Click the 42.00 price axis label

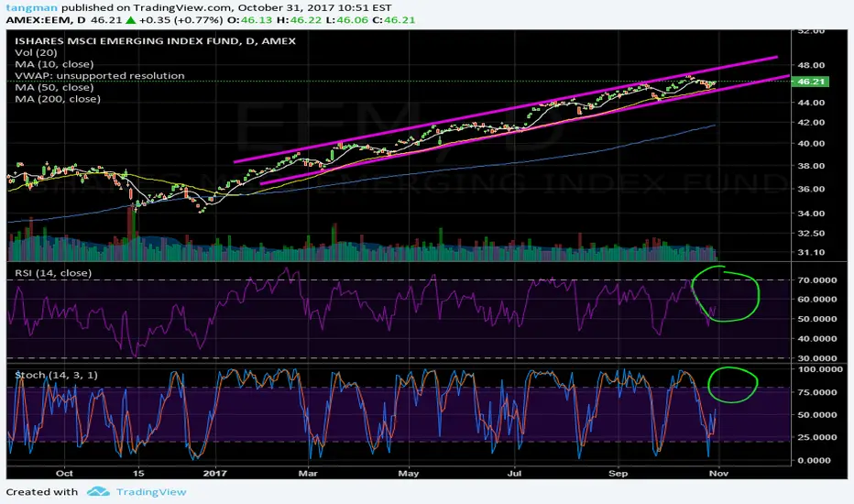click(x=811, y=123)
